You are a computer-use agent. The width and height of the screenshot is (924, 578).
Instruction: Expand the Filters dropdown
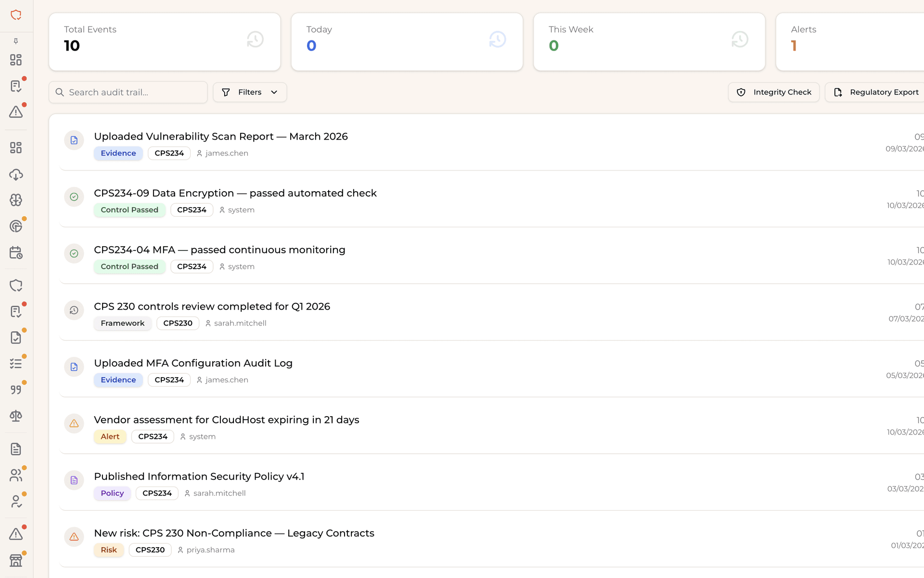250,92
